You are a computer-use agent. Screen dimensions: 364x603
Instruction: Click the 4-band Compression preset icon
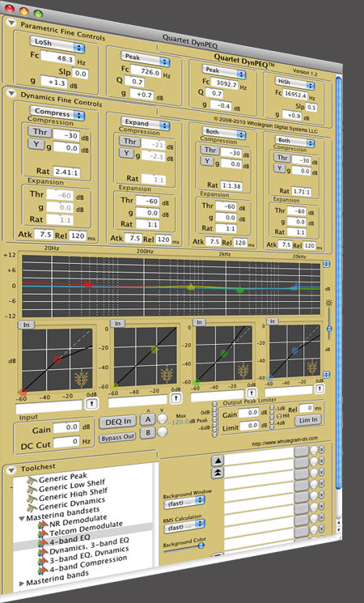click(43, 570)
